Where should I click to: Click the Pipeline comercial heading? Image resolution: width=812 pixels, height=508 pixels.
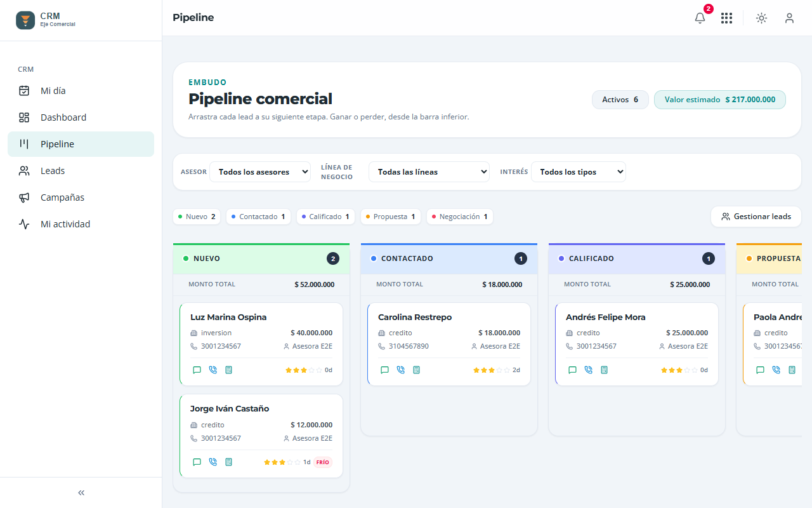point(260,99)
